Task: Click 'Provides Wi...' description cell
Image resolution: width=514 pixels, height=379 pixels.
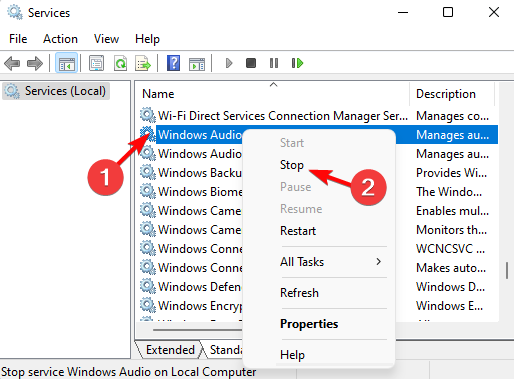Action: click(x=451, y=173)
